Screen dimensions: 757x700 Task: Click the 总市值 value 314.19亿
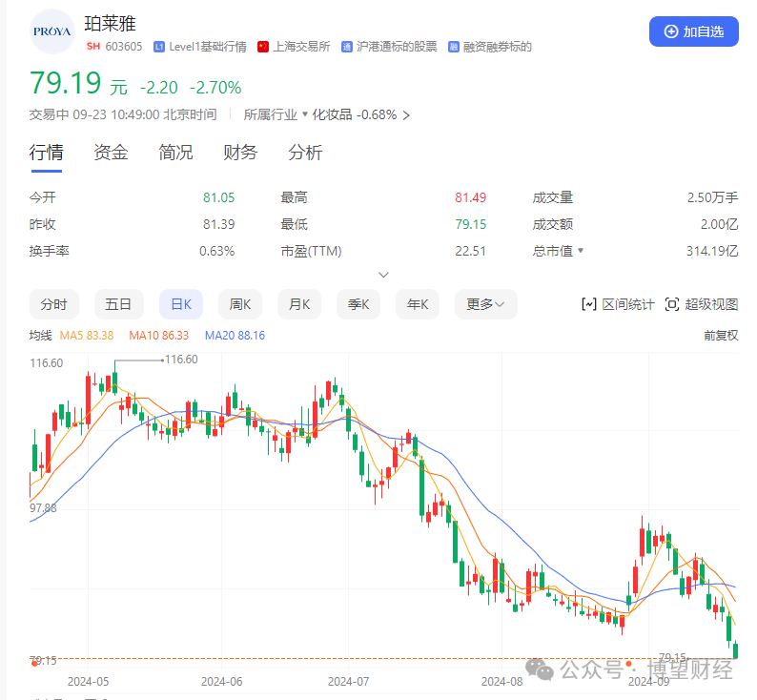click(712, 251)
